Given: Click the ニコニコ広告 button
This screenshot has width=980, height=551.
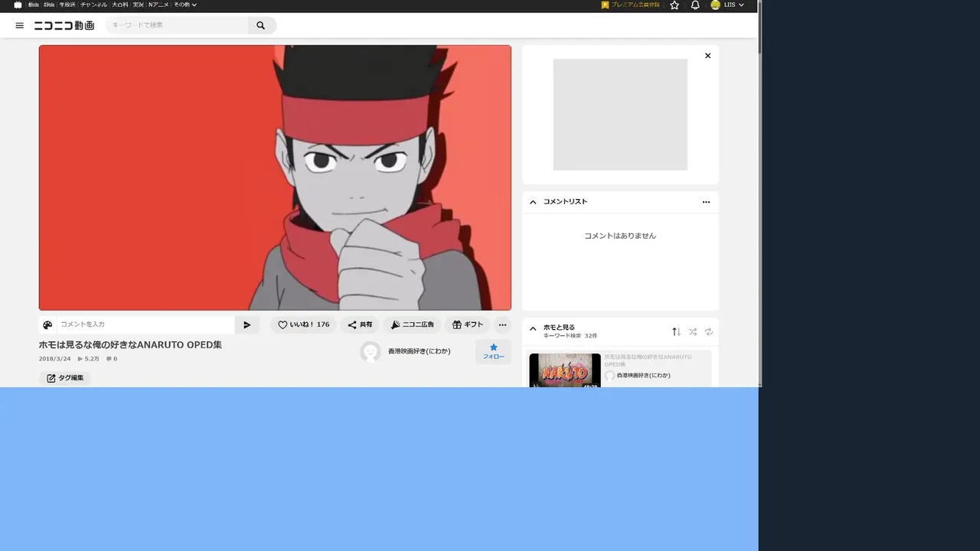Looking at the screenshot, I should coord(412,324).
